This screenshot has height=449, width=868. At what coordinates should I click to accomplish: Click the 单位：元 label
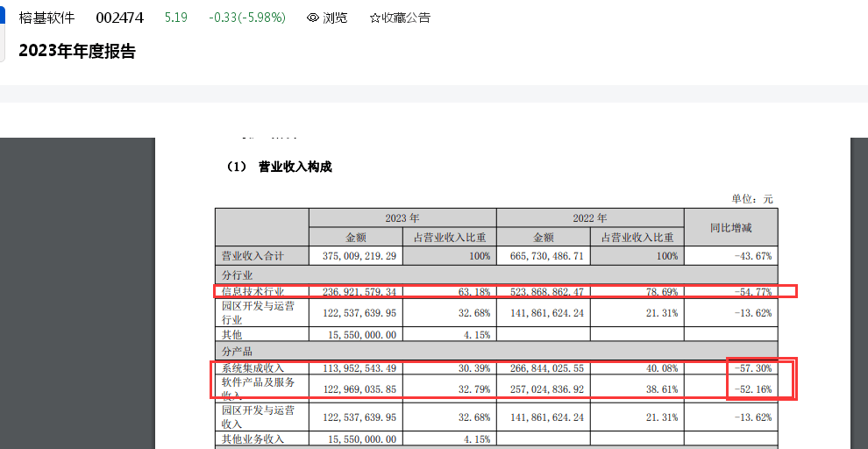point(751,199)
